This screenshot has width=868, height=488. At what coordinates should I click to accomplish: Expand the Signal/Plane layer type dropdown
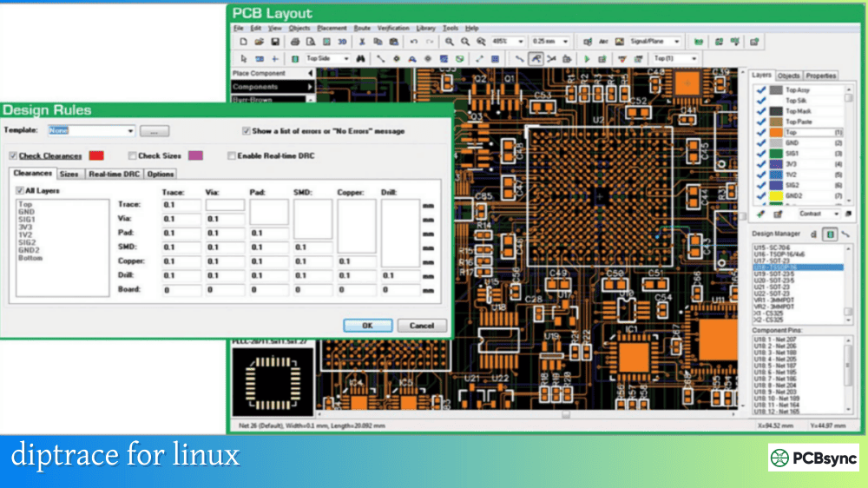[676, 42]
